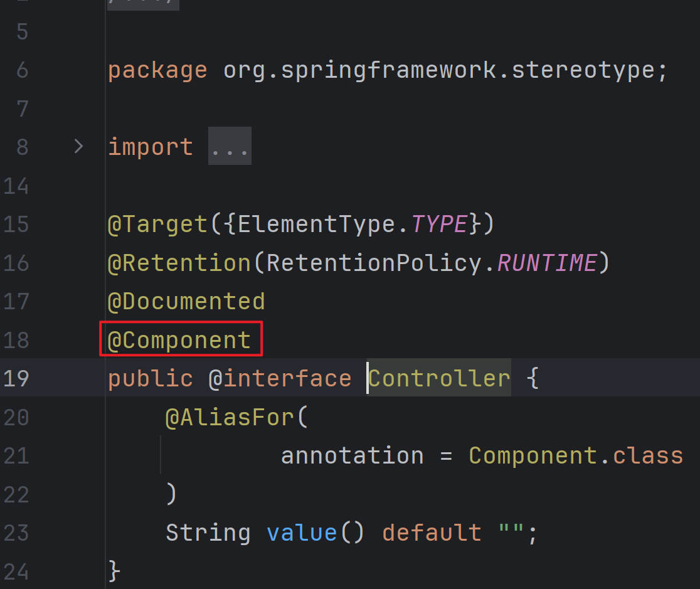Click the String return type
This screenshot has height=589, width=700.
click(208, 533)
